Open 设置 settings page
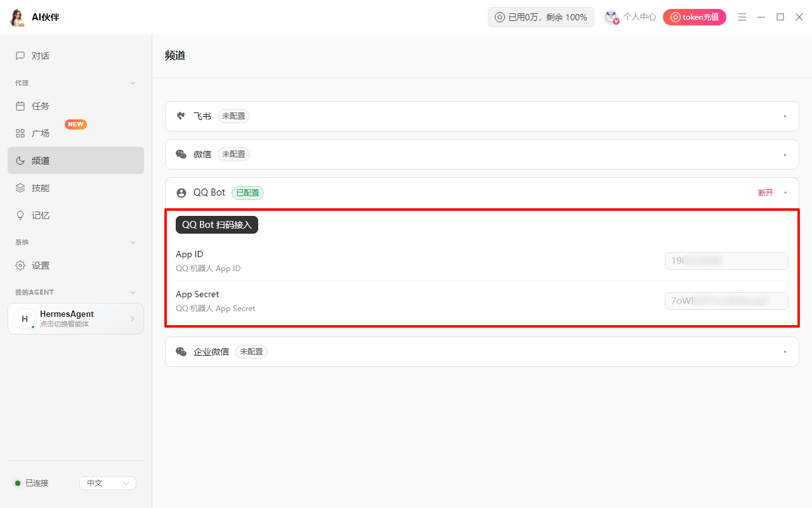The image size is (812, 508). pos(75,265)
